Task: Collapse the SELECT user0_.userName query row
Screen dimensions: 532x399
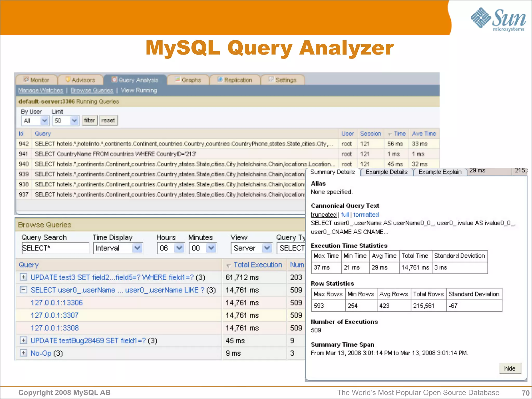Action: (x=23, y=290)
